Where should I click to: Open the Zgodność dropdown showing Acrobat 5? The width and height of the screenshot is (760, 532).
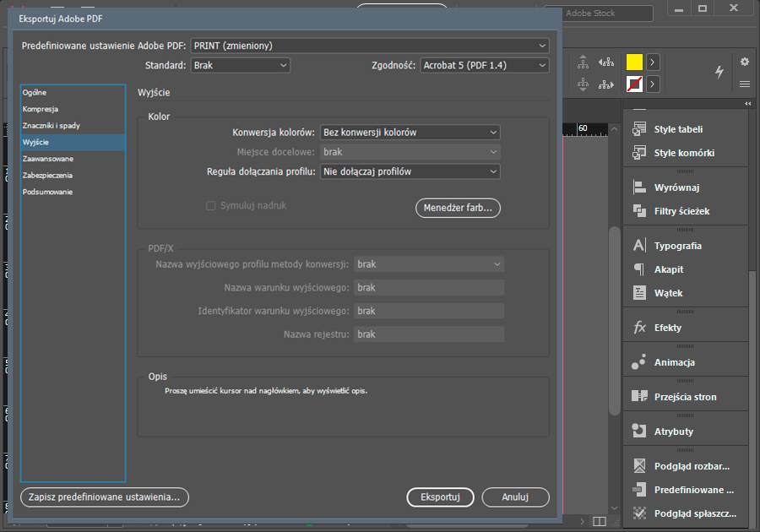[485, 65]
